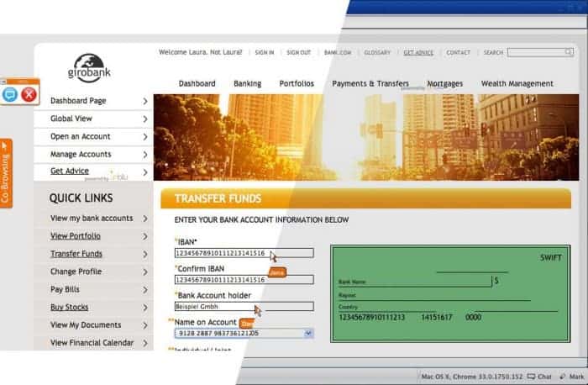588x385 pixels.
Task: Click the Welcome Laura greeting text
Action: (200, 52)
